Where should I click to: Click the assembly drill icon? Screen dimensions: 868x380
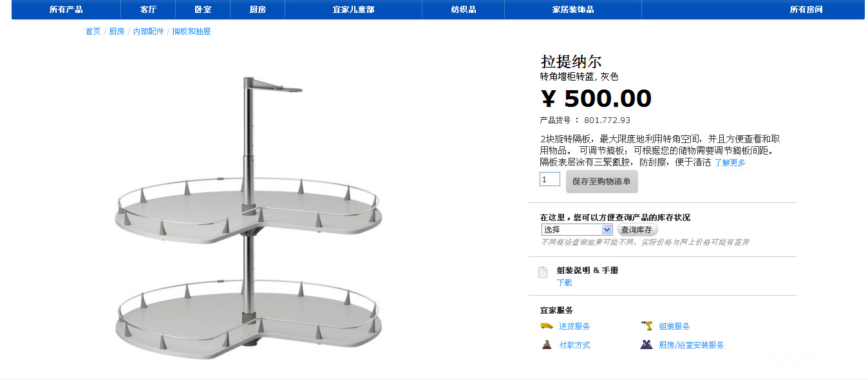pyautogui.click(x=646, y=326)
